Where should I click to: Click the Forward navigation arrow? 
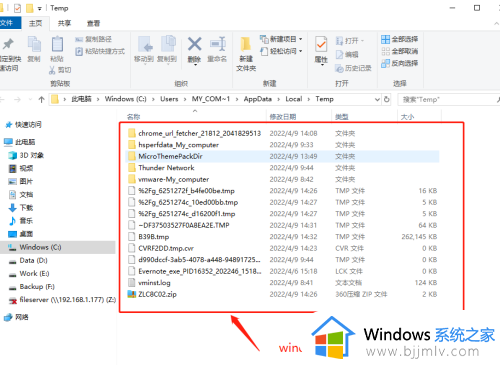click(x=18, y=99)
